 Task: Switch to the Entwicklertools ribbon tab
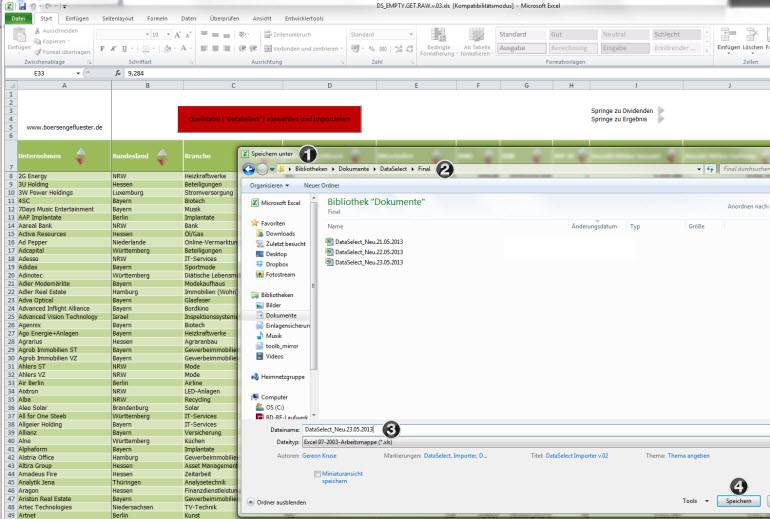tap(304, 18)
